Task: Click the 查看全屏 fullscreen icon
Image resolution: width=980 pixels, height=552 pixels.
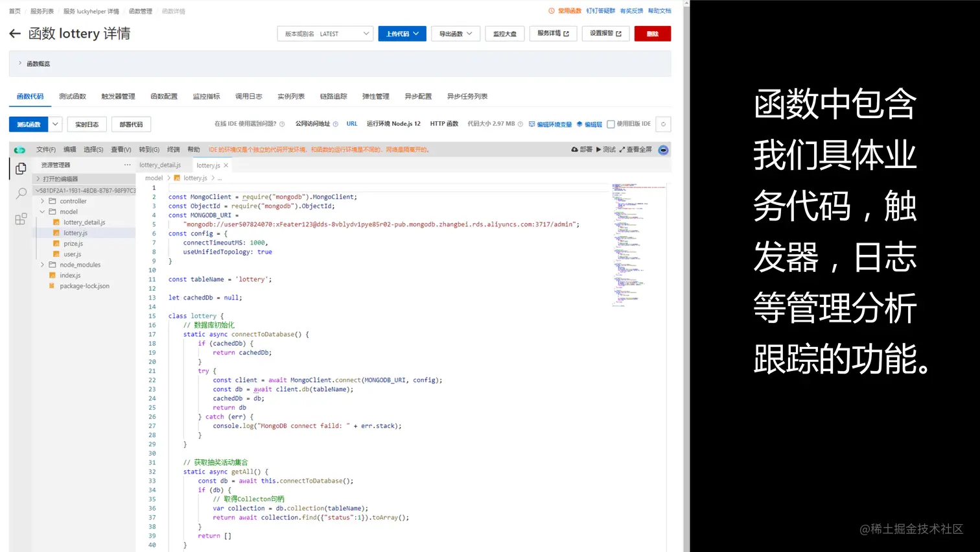Action: [624, 149]
